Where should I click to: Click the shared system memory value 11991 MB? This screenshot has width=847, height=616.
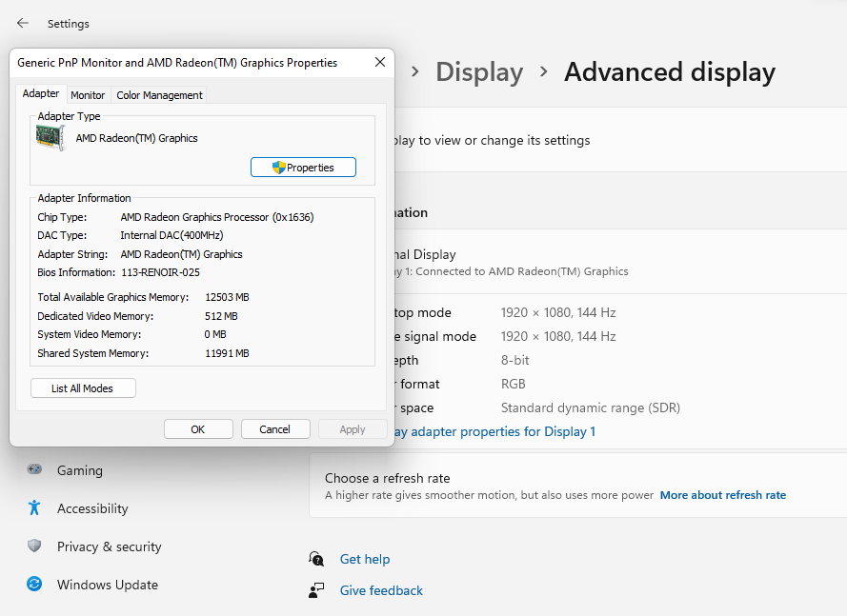227,353
